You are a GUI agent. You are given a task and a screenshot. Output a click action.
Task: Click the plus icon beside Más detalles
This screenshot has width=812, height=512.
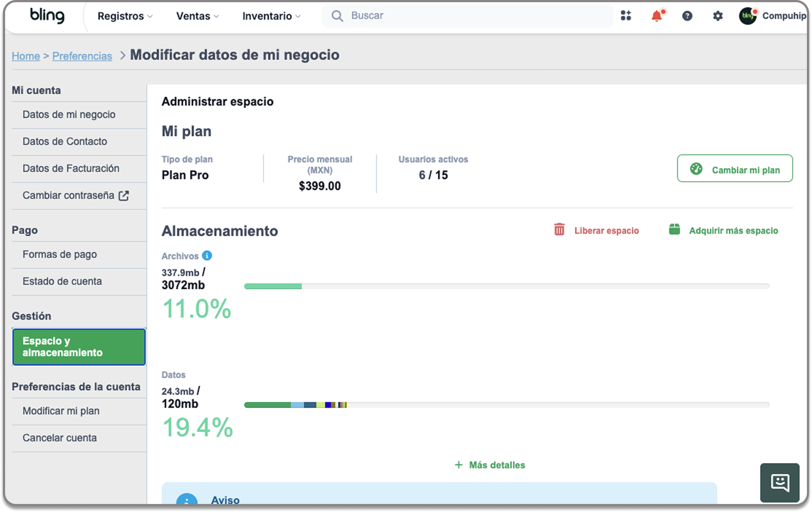(458, 465)
